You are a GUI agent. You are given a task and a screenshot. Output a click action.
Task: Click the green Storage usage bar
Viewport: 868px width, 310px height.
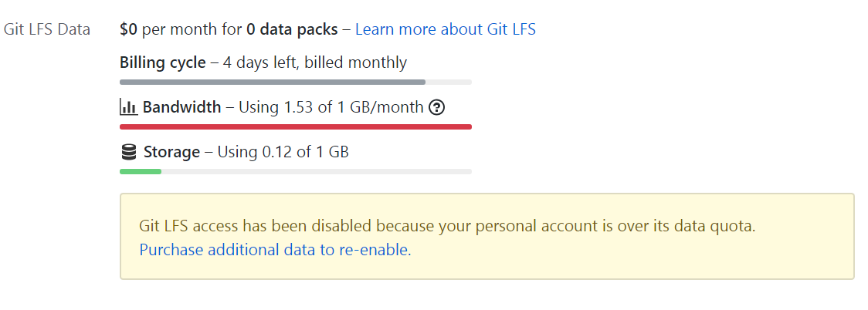pos(141,171)
